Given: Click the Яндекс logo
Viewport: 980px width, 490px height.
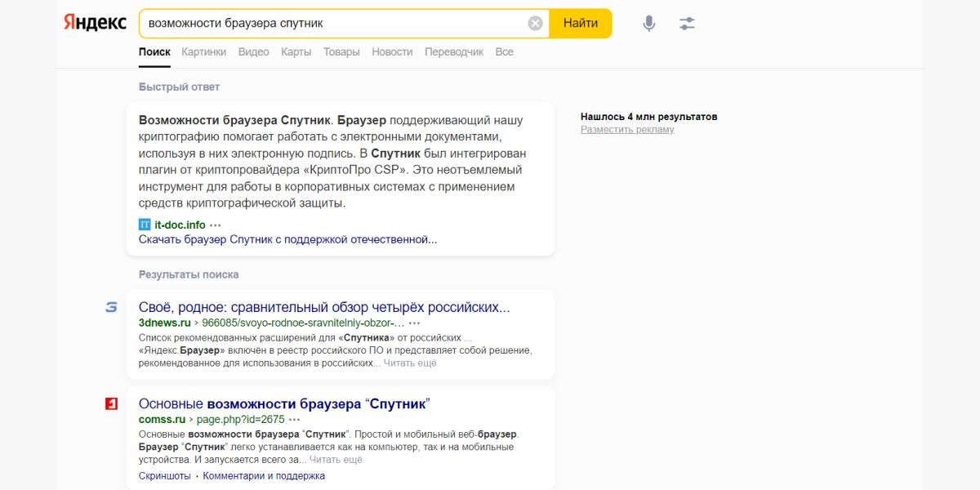Looking at the screenshot, I should coord(95,23).
